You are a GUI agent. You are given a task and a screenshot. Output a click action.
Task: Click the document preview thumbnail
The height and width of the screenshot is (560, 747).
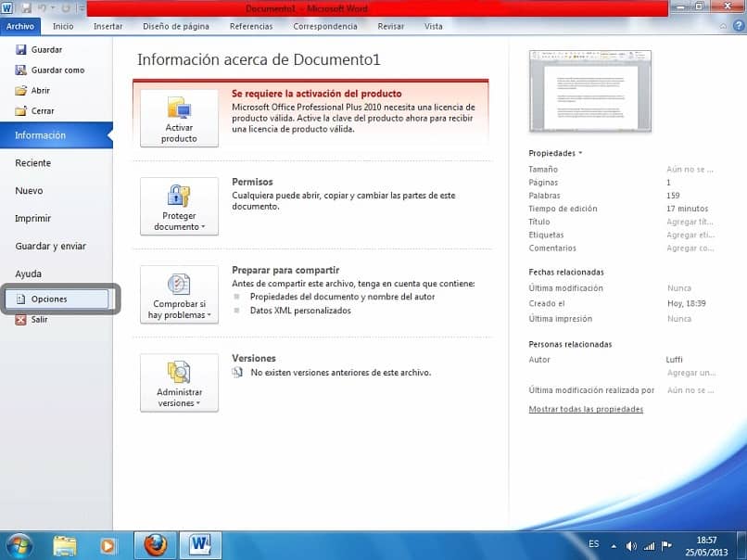click(590, 91)
